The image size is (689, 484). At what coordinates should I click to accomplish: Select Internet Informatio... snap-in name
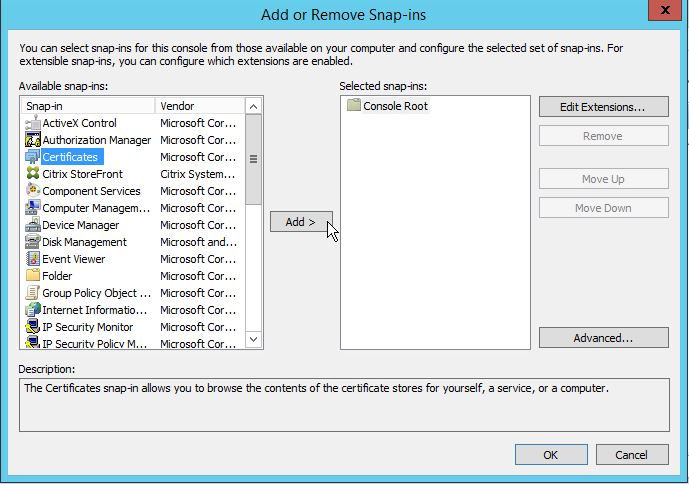pos(94,310)
